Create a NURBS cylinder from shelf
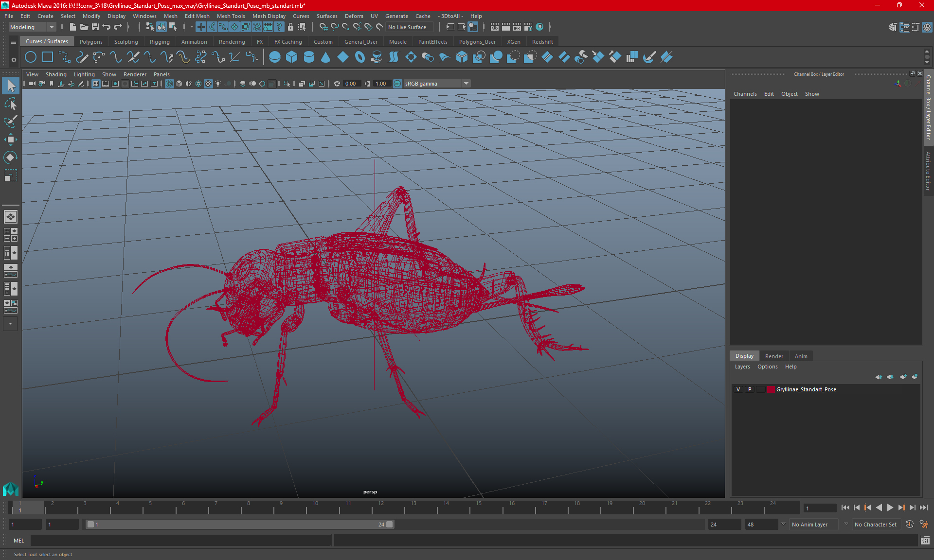 [x=309, y=57]
